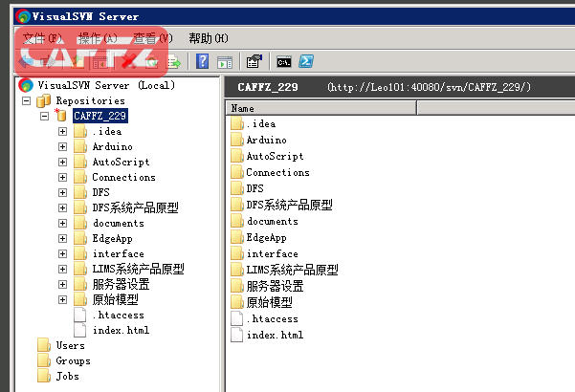
Task: Click the Arduino folder icon in right pane
Action: [x=237, y=140]
